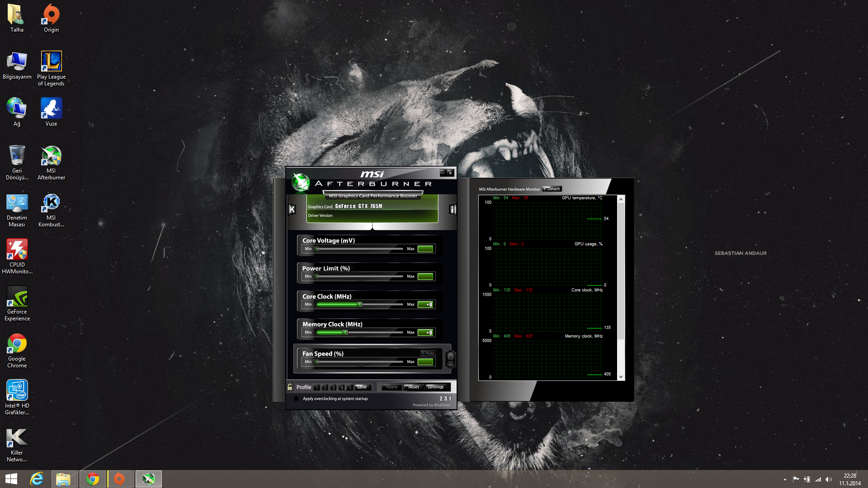The width and height of the screenshot is (868, 488).
Task: Show hidden icons in the system tray
Action: 785,479
